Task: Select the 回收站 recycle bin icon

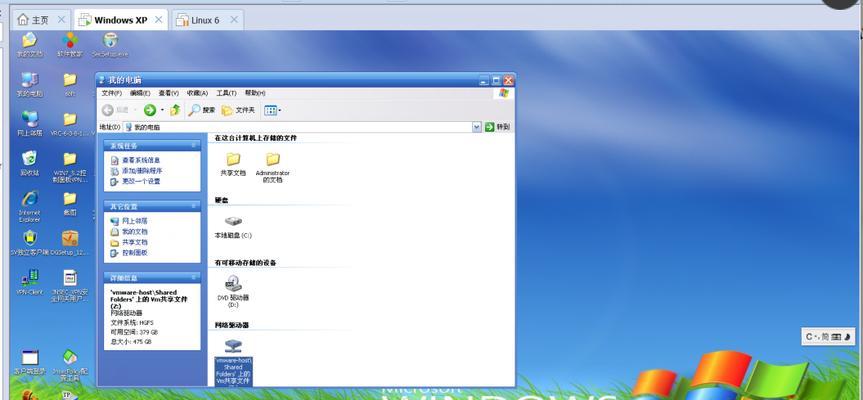Action: (30, 163)
